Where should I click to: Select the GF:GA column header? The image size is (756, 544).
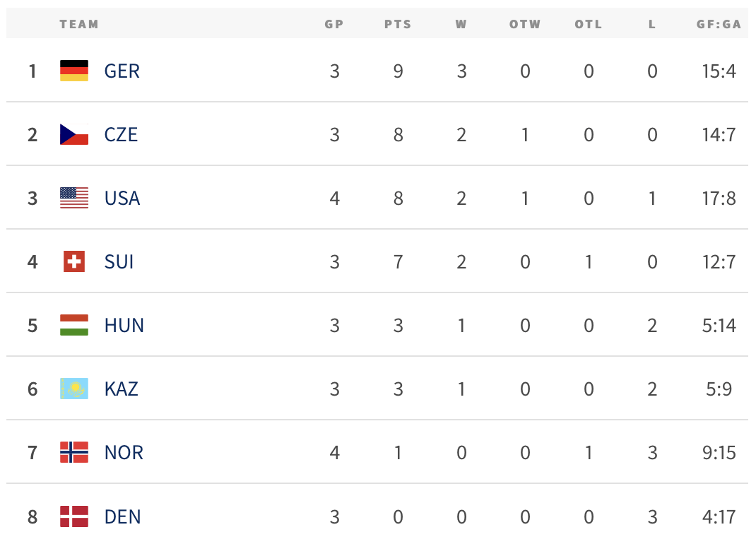click(x=719, y=24)
